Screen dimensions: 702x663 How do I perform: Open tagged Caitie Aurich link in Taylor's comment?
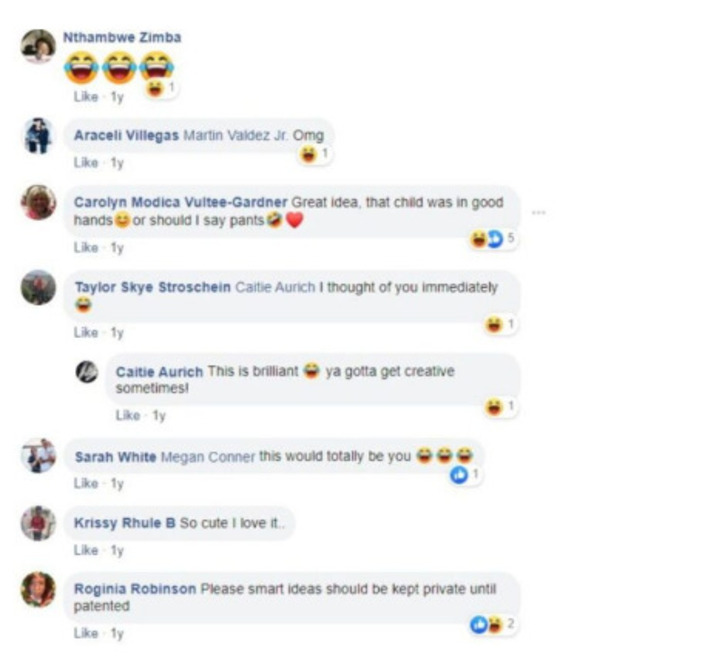point(275,287)
